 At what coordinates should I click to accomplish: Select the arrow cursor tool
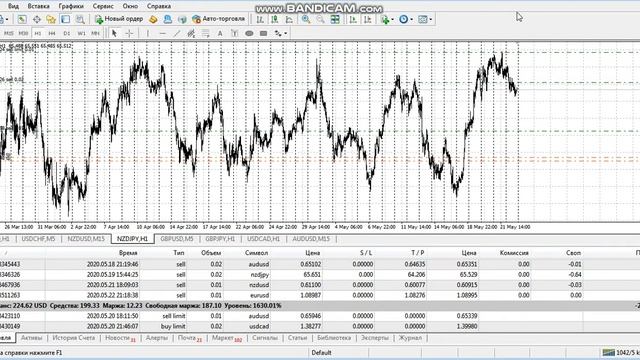click(114, 33)
